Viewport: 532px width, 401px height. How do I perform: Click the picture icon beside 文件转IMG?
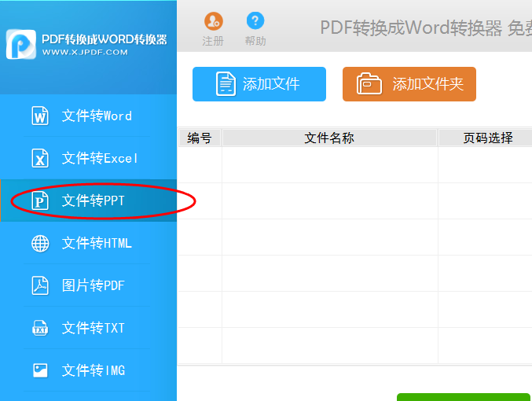(40, 370)
